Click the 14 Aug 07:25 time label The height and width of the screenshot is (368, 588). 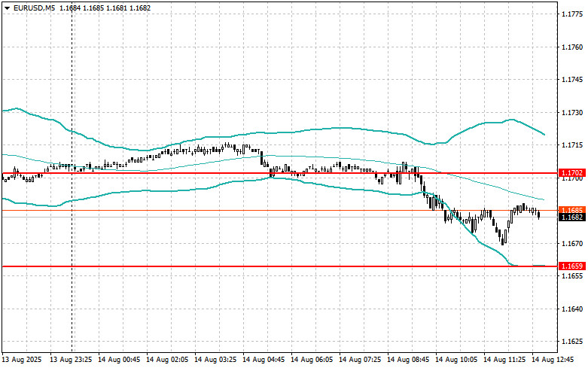pyautogui.click(x=360, y=360)
